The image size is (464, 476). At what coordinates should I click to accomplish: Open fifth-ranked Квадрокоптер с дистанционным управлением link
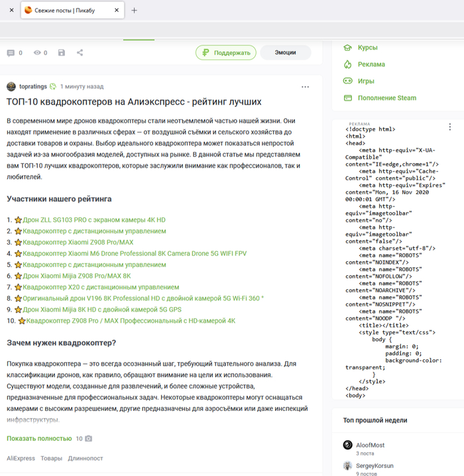(94, 265)
